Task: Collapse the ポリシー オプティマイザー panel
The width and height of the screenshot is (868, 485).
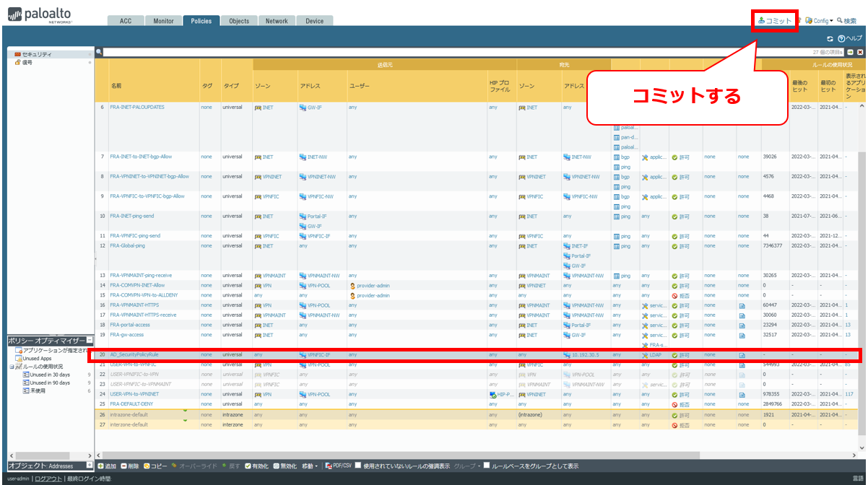Action: 90,340
